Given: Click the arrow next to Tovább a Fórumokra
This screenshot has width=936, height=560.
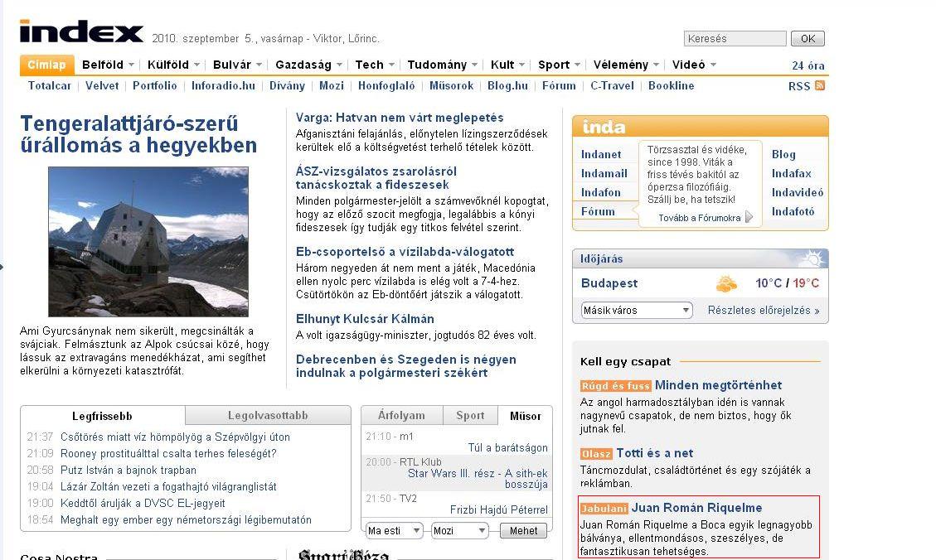Looking at the screenshot, I should tap(749, 217).
